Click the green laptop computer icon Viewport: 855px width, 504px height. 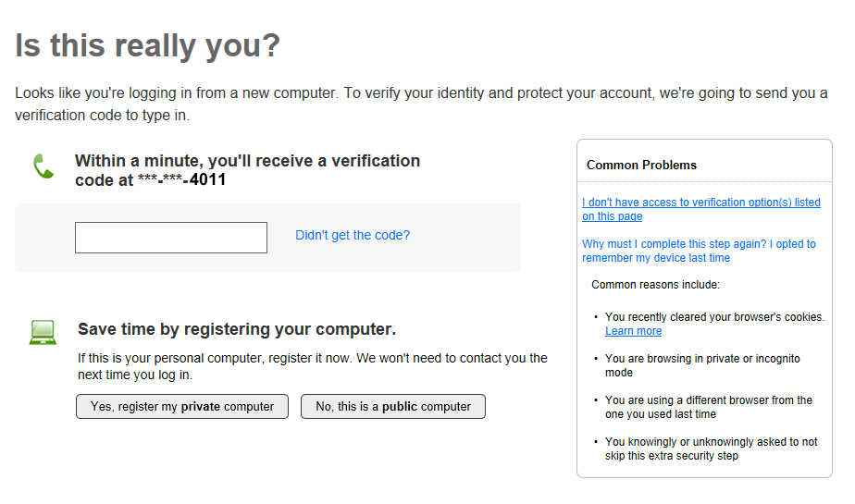(x=43, y=332)
